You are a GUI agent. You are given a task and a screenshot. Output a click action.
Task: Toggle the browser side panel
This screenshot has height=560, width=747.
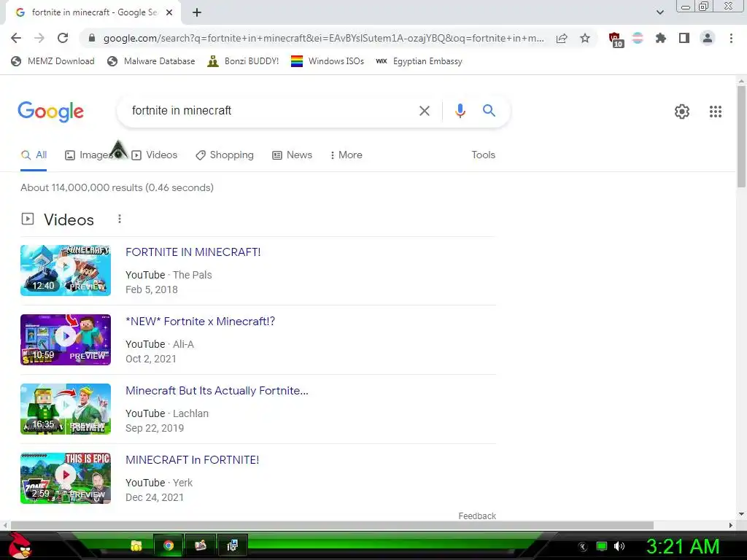click(x=684, y=38)
